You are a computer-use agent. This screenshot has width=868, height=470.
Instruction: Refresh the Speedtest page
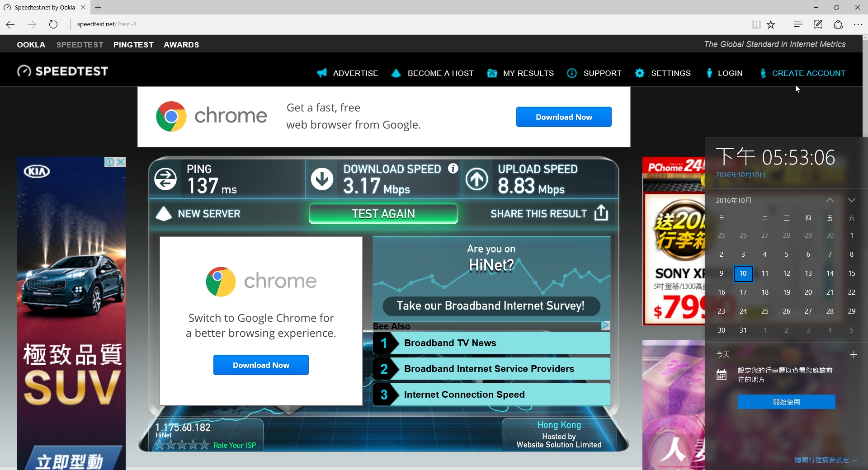(53, 24)
